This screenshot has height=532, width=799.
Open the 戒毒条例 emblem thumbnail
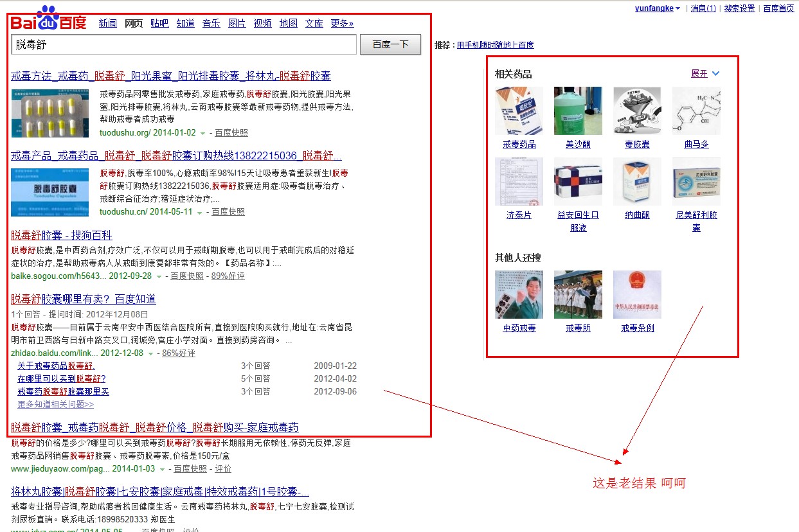[637, 294]
